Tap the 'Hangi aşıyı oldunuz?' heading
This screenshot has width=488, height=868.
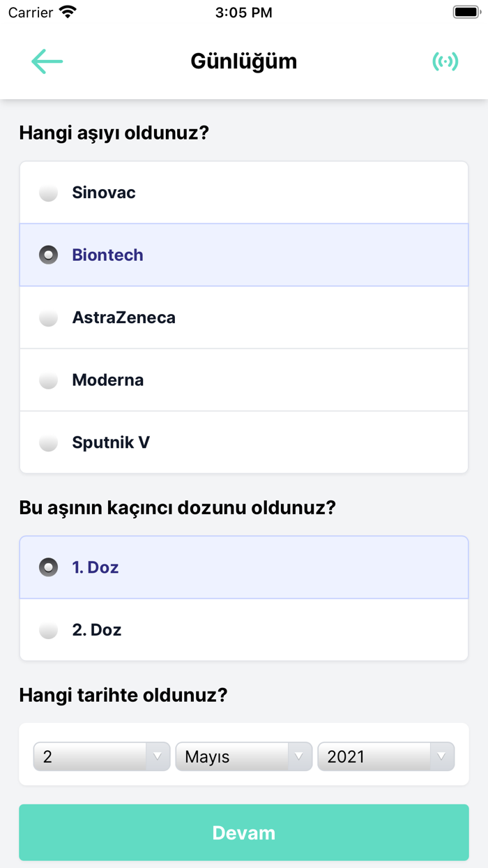point(114,133)
